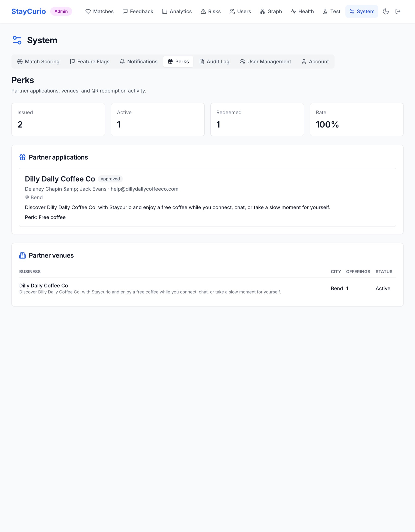
Task: Click the approved status badge
Action: click(110, 179)
